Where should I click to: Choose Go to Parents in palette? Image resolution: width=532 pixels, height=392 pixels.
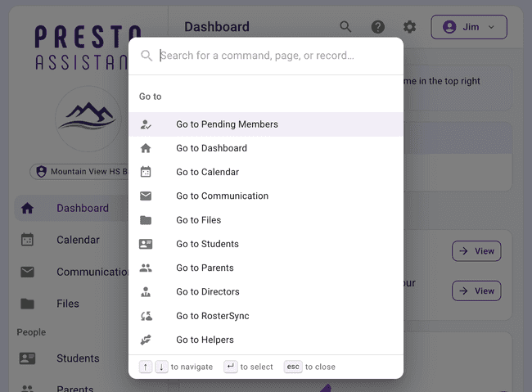pos(266,268)
